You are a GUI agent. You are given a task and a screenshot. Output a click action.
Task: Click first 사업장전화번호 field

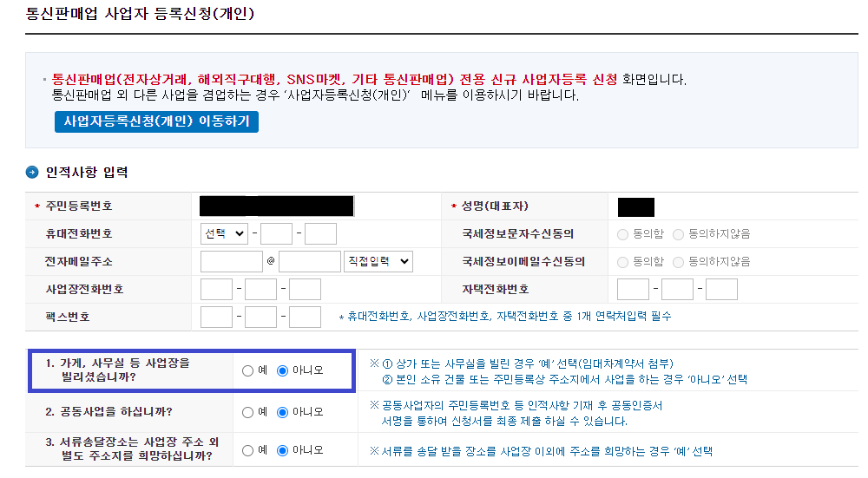[x=216, y=289]
